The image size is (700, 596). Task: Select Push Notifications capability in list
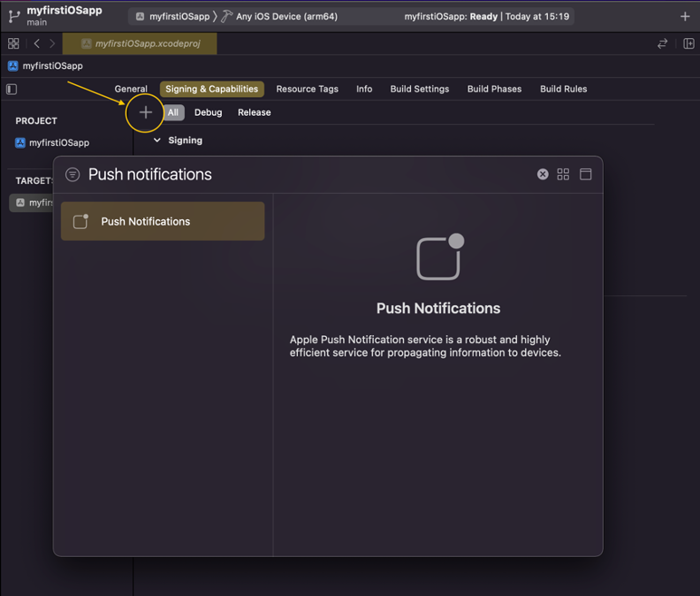[x=163, y=221]
